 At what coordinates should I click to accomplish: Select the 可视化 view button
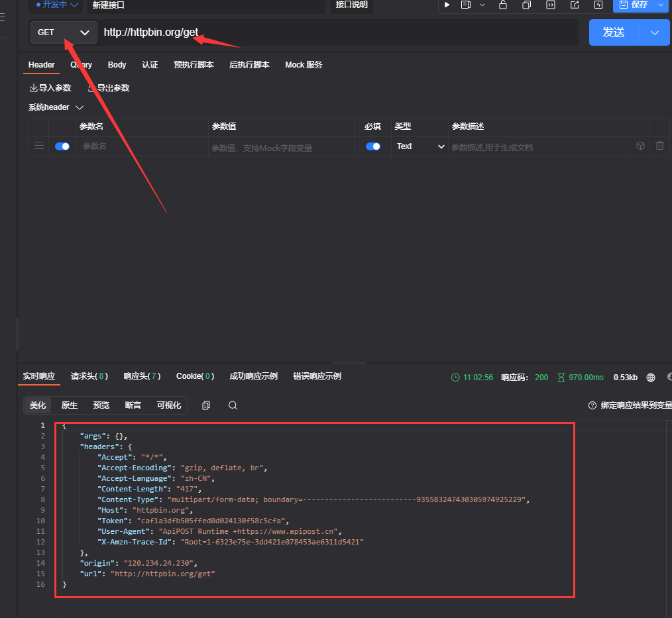point(169,405)
